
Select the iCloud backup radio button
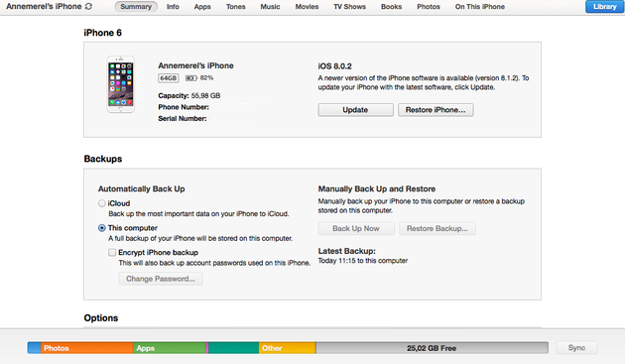coord(102,203)
